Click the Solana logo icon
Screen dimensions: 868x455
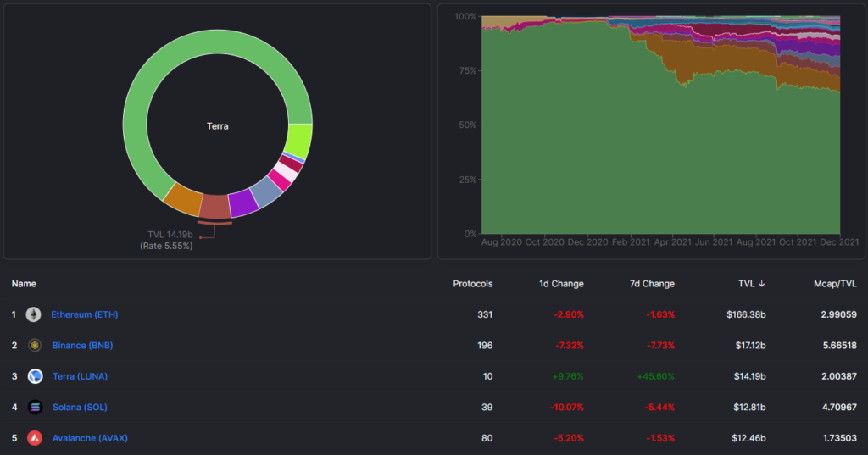point(35,407)
